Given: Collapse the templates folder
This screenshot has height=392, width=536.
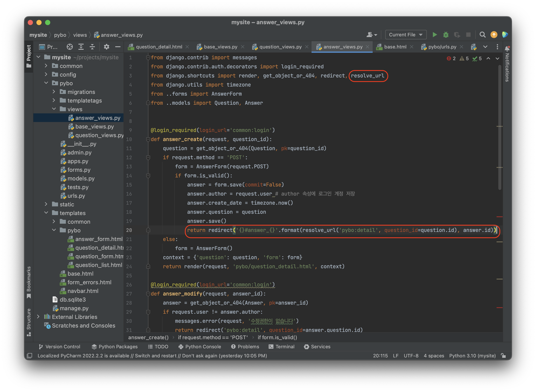Looking at the screenshot, I should [x=46, y=213].
